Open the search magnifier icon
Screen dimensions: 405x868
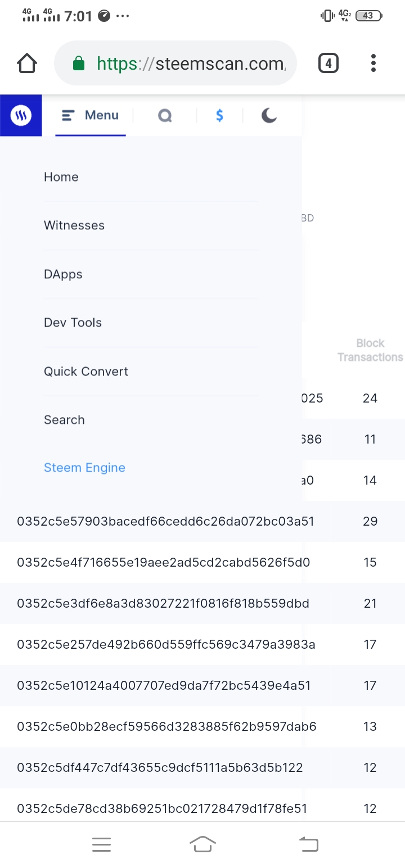coord(165,116)
